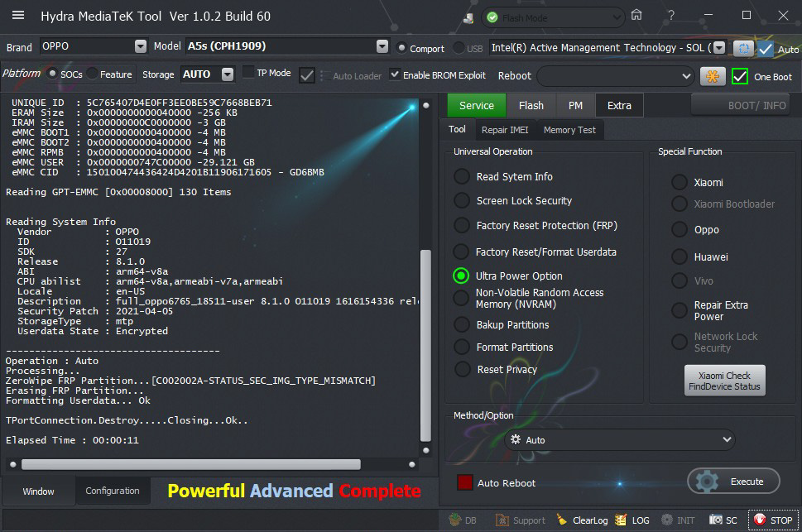Click the ClearLog broom icon
The width and height of the screenshot is (802, 532).
pyautogui.click(x=562, y=520)
